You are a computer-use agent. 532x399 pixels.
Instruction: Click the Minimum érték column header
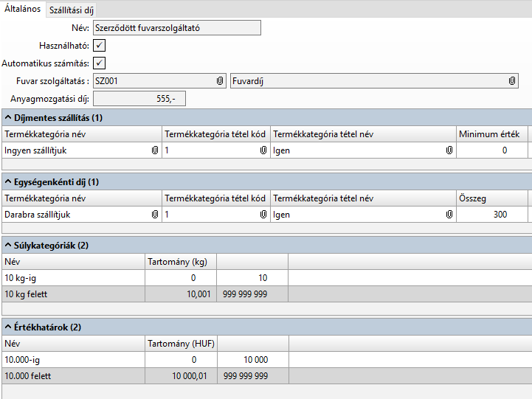coord(492,134)
